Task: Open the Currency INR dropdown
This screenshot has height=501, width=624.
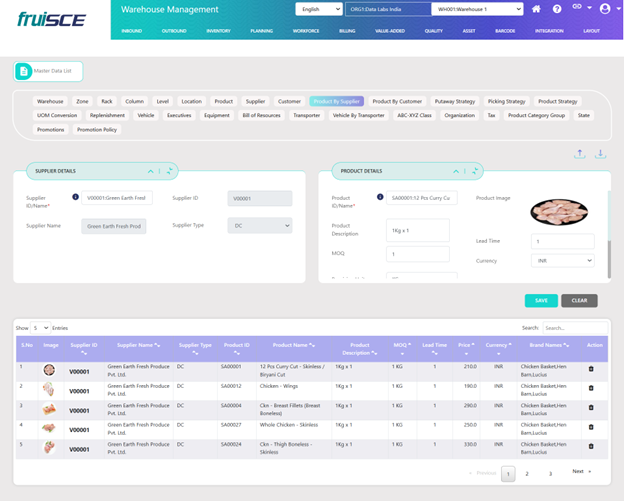Action: click(562, 260)
